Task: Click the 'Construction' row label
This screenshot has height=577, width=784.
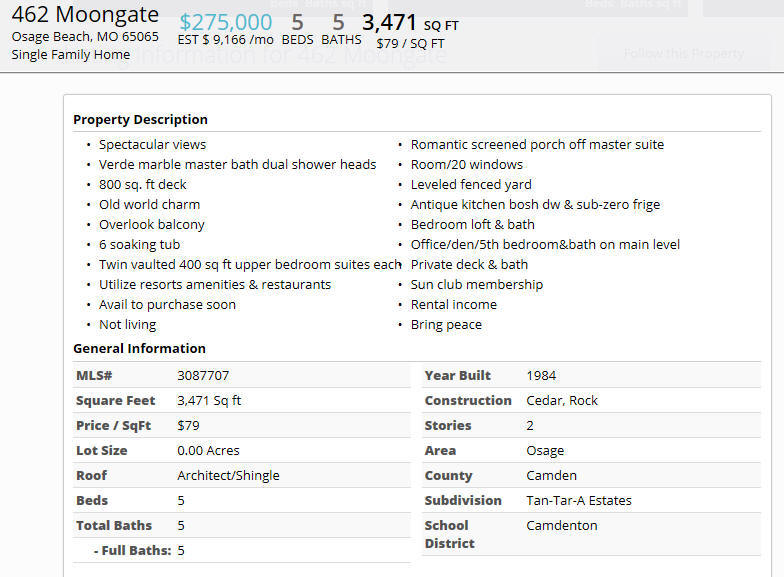Action: (x=468, y=400)
